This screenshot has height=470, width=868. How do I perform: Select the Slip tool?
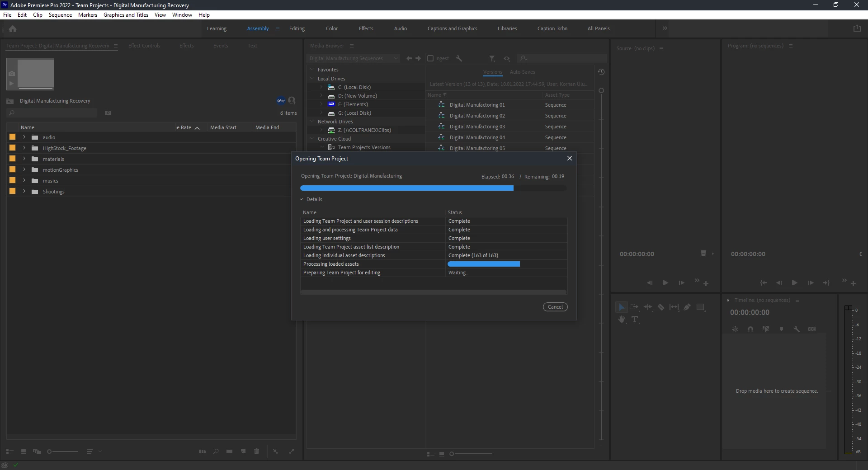pyautogui.click(x=674, y=307)
